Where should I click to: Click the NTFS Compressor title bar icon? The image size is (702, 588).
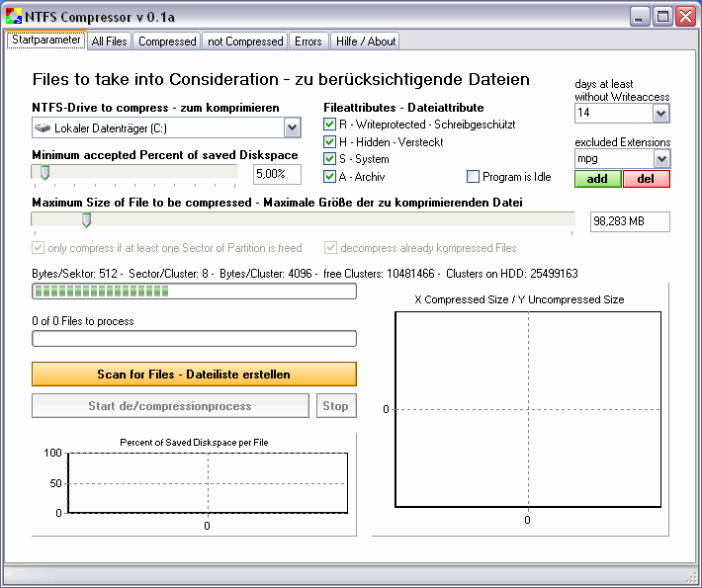pos(11,16)
